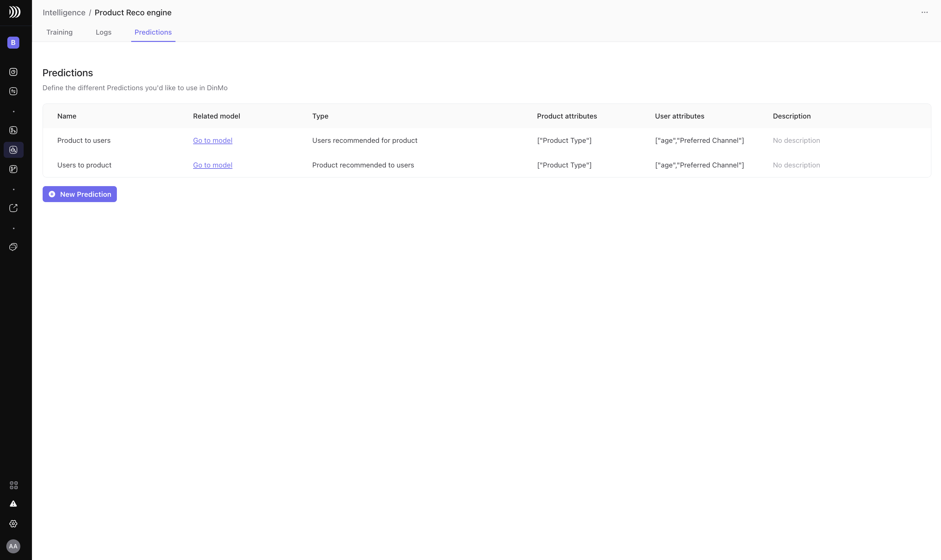Click the AA user avatar
This screenshot has height=560, width=941.
(13, 546)
